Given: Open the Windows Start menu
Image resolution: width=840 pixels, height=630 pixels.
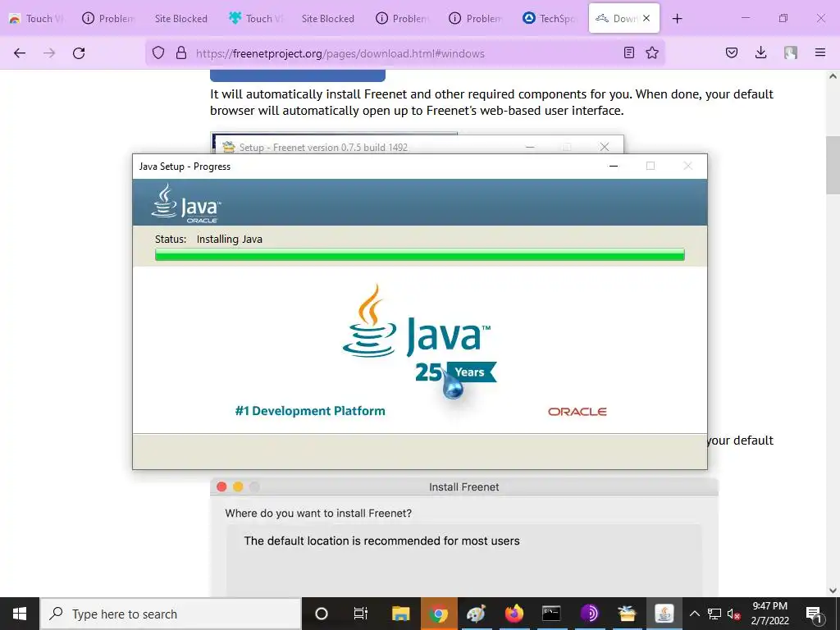Looking at the screenshot, I should (20, 614).
